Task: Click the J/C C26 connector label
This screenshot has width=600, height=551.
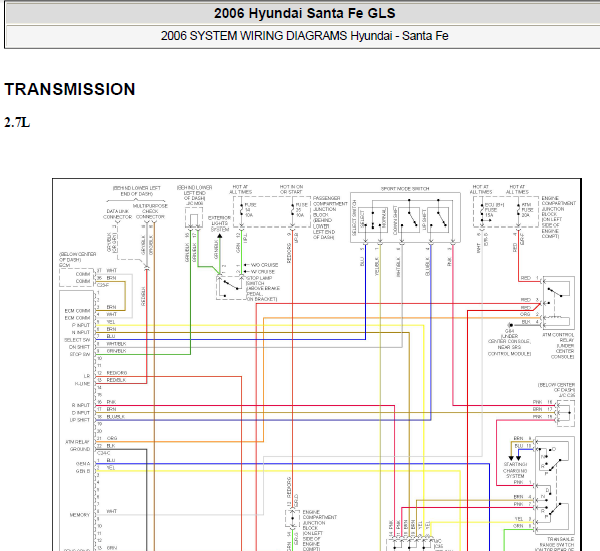Action: [567, 395]
